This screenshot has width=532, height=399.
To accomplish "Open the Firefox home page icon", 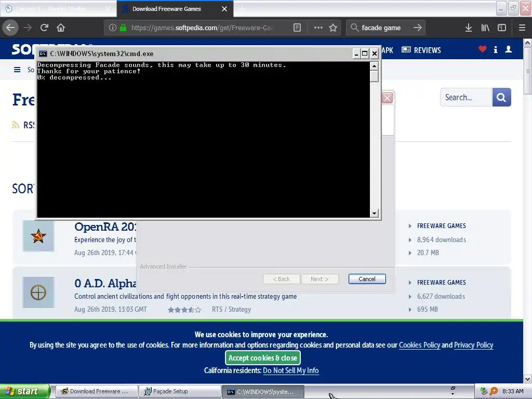I will (61, 28).
